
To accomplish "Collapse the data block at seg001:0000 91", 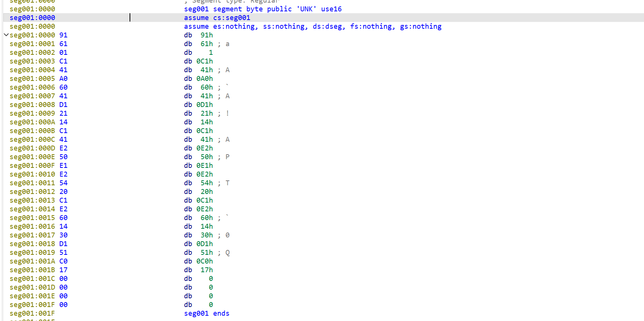I will point(6,35).
